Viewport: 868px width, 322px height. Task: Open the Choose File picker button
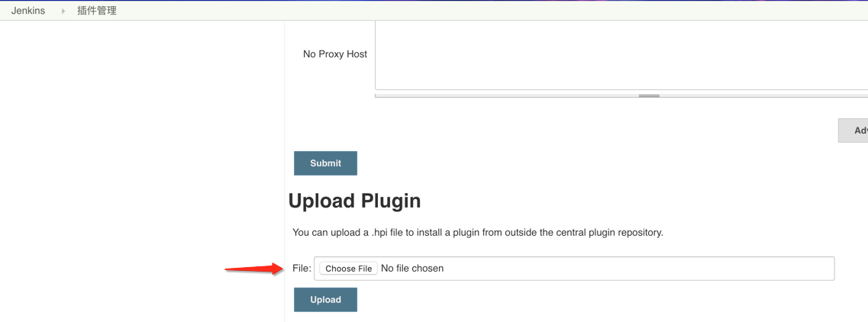349,269
